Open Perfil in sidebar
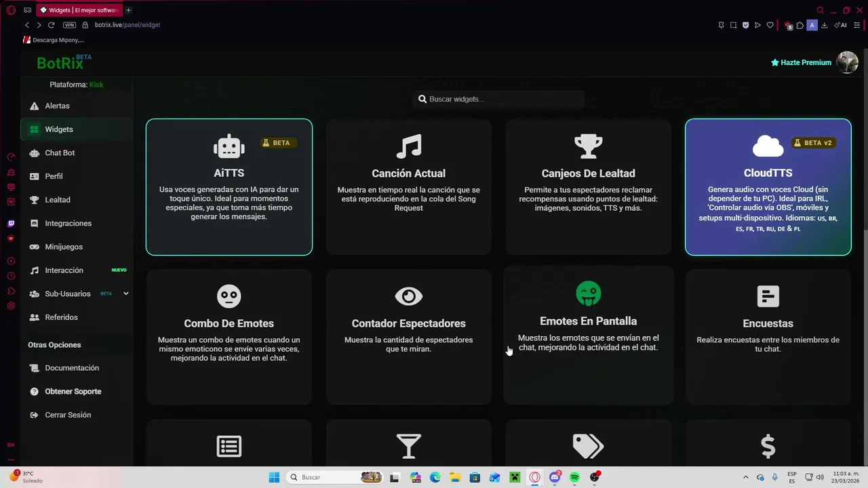The image size is (868, 488). point(77,176)
